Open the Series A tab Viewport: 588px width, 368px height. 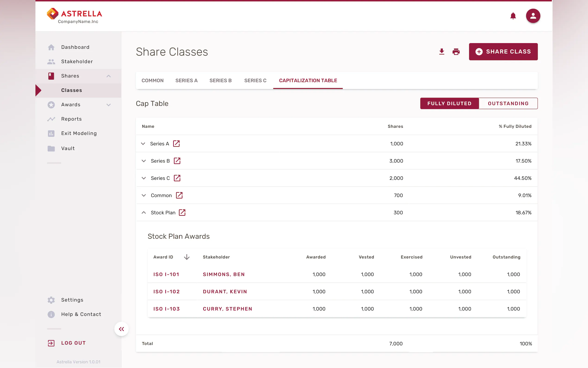coord(186,81)
